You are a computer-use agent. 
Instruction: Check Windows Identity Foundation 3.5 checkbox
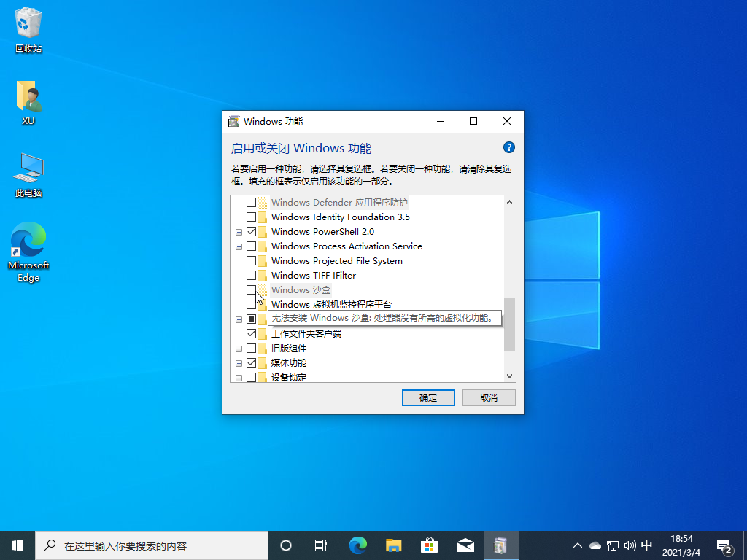point(251,217)
